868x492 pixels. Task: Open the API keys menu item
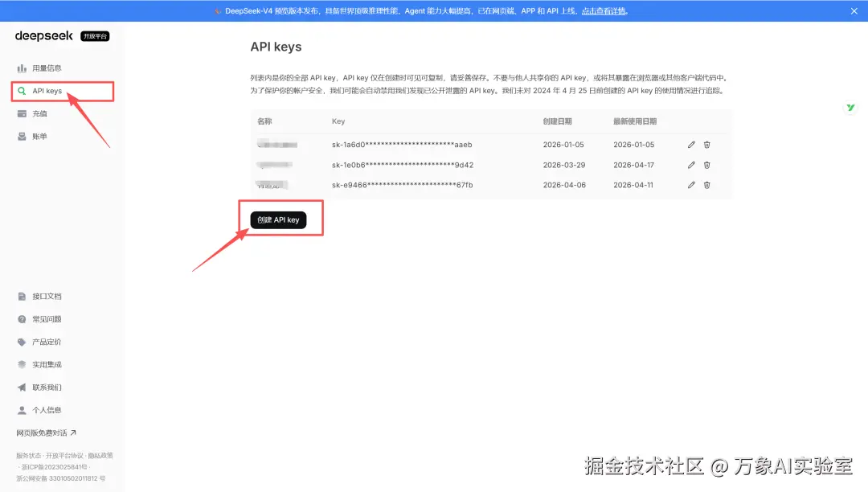click(x=47, y=91)
